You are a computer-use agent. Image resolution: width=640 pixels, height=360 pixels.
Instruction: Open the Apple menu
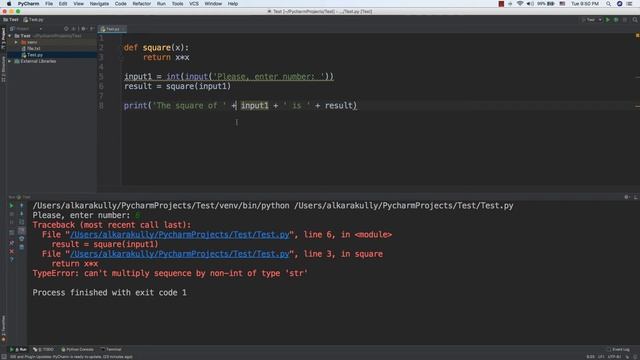pyautogui.click(x=9, y=4)
